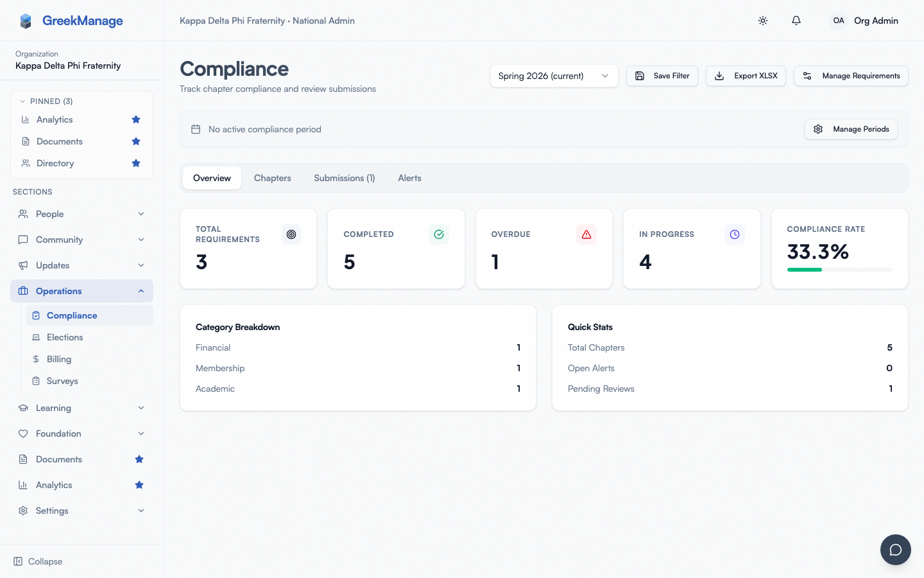Click the Kappa Delta Phi Fraternity organization name

[x=68, y=66]
